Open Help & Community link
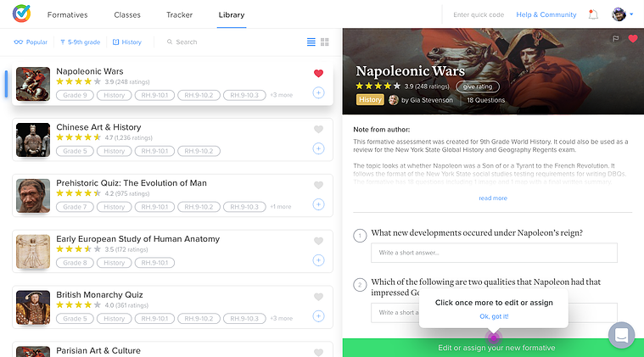Screen dimensions: 644x357 (546, 14)
